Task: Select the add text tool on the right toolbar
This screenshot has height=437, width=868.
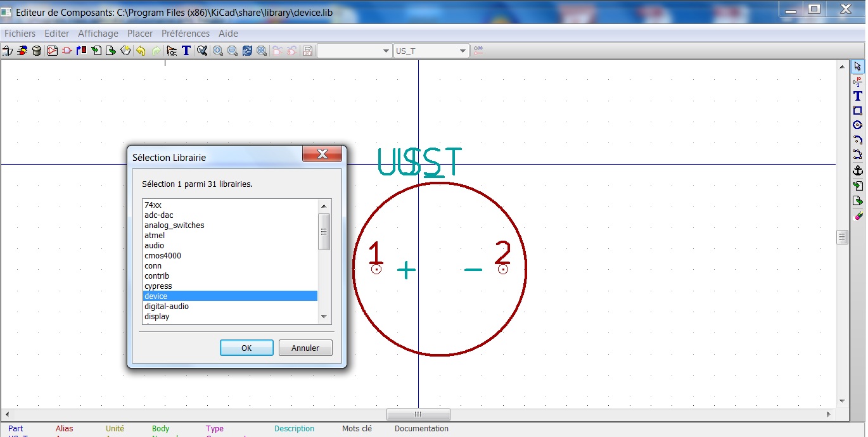Action: click(x=858, y=96)
